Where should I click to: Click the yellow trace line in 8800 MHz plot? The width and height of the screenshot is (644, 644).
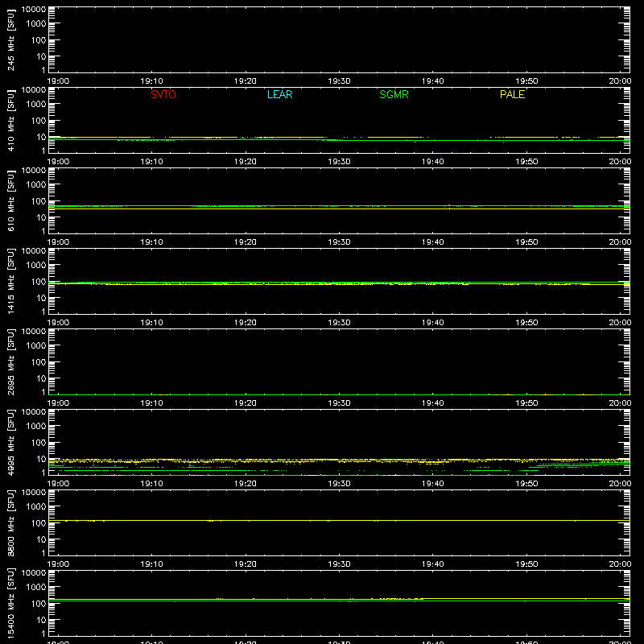339,520
